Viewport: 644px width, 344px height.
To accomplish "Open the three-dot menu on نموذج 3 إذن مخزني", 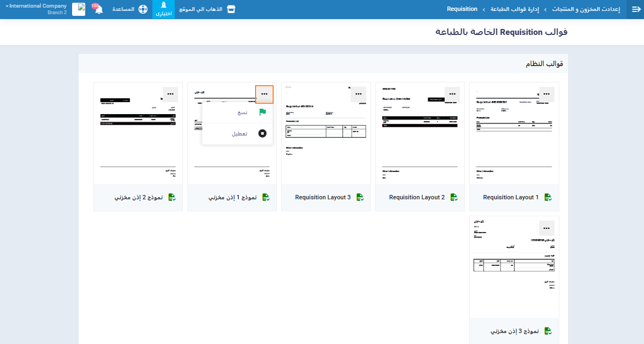I will click(546, 228).
